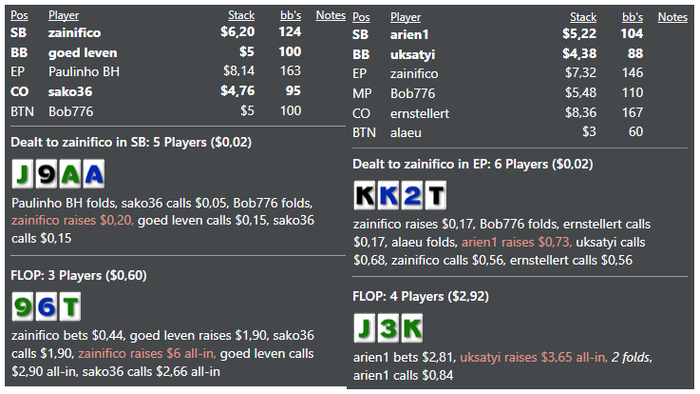Select the Paulinho BH player row
The height and width of the screenshot is (394, 700).
tap(156, 71)
